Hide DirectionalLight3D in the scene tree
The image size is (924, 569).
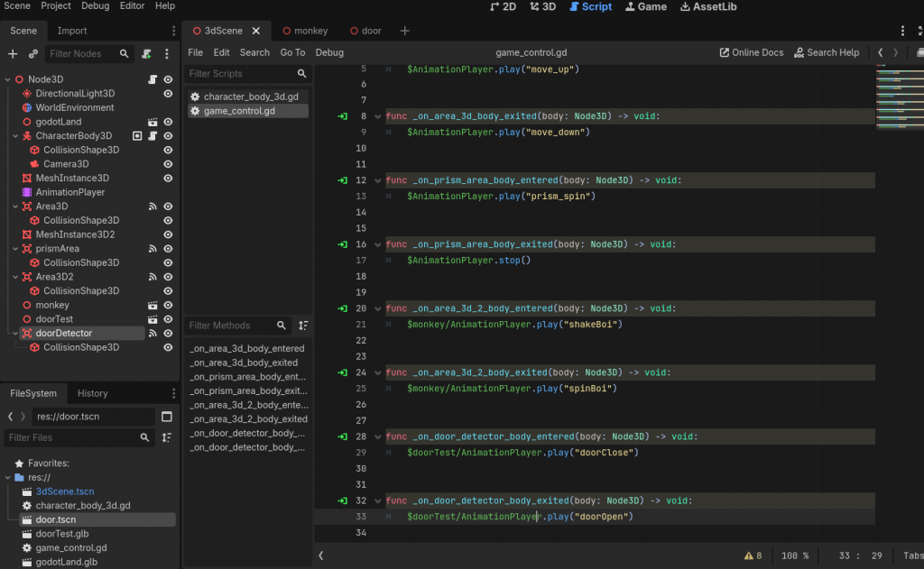pyautogui.click(x=167, y=93)
